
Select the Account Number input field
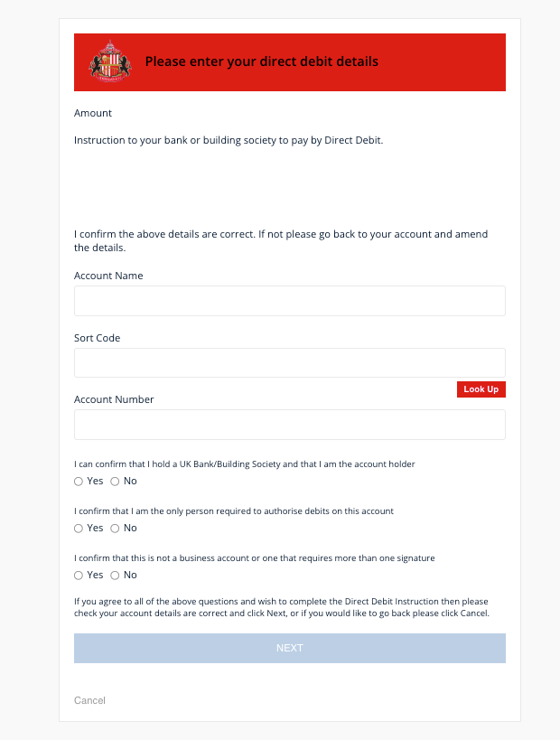point(289,425)
